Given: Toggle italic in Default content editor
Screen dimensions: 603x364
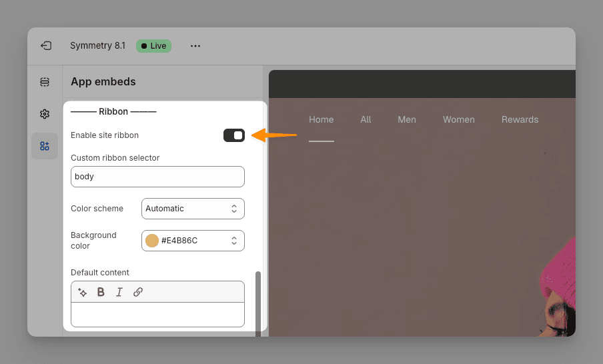Looking at the screenshot, I should [119, 292].
